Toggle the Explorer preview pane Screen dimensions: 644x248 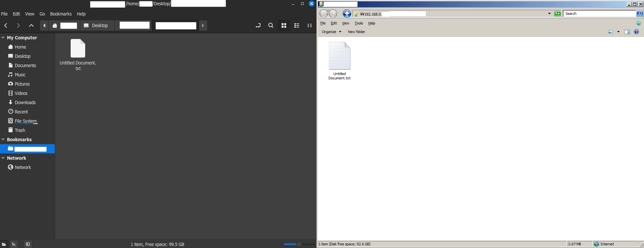(x=627, y=32)
